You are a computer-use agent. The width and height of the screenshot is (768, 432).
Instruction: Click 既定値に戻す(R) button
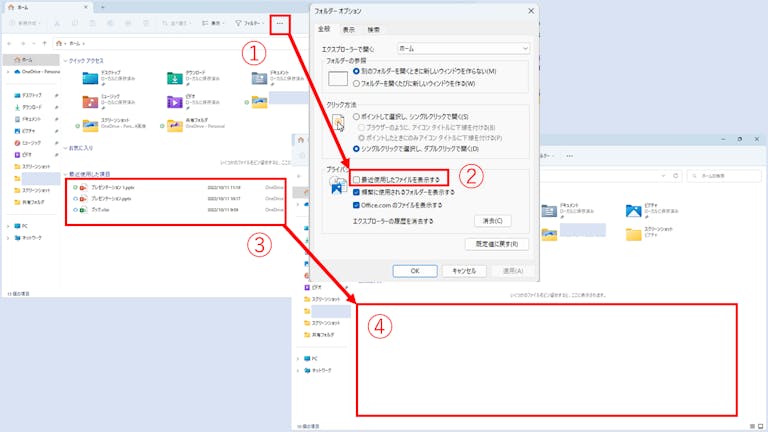[x=497, y=244]
